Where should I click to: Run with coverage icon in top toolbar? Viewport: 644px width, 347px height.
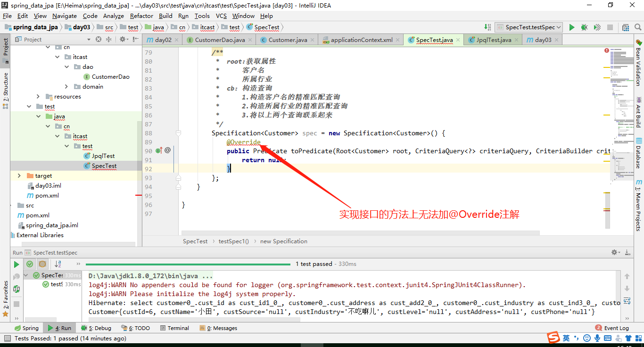tap(597, 27)
